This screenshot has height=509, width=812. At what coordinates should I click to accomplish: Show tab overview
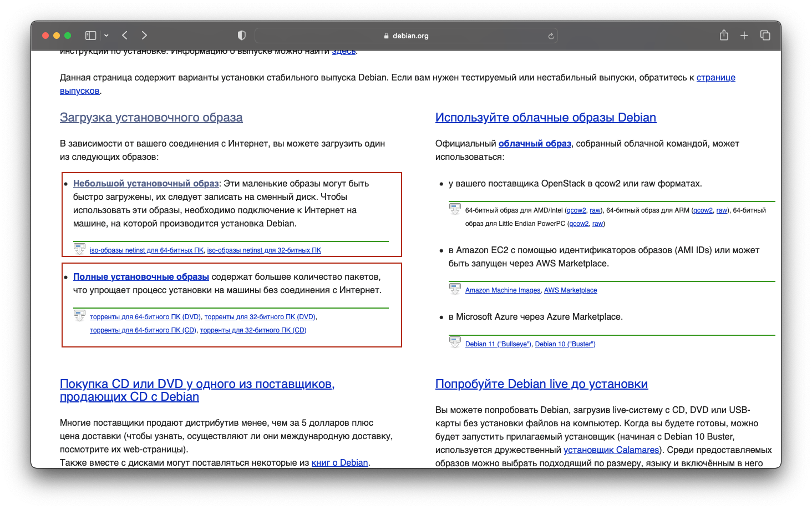[765, 36]
